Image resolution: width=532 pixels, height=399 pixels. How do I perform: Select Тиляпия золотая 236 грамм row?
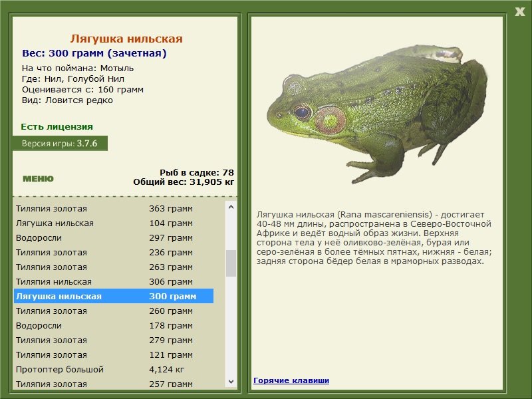113,253
